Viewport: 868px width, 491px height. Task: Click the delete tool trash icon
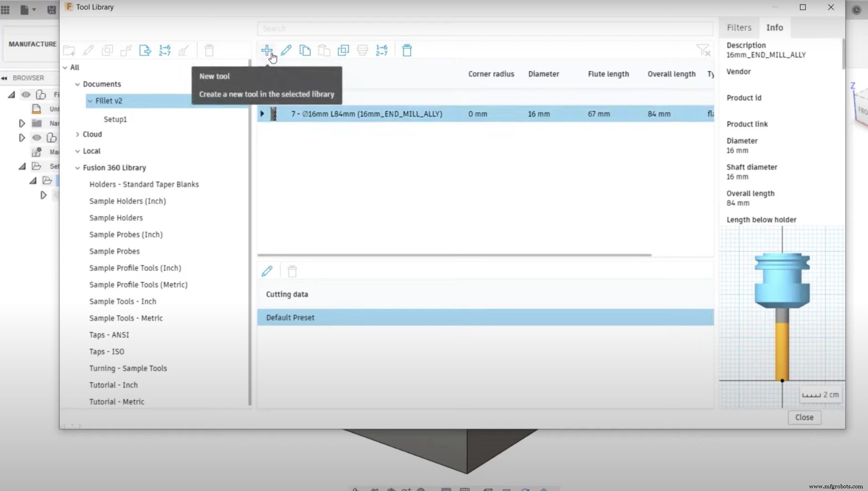[407, 50]
